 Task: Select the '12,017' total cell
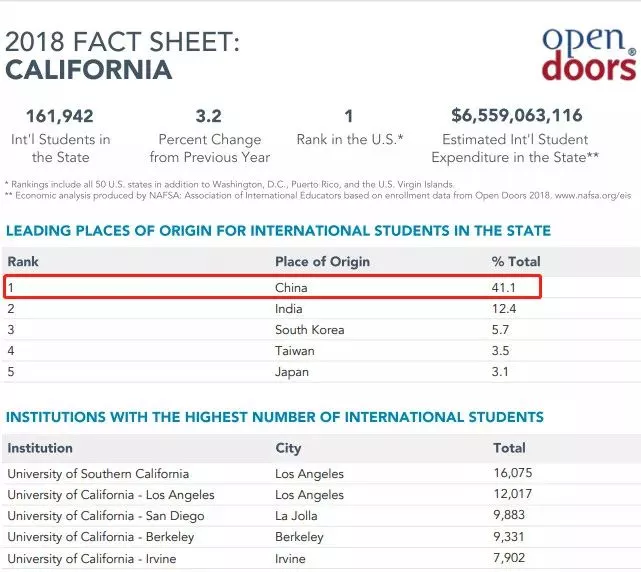513,494
